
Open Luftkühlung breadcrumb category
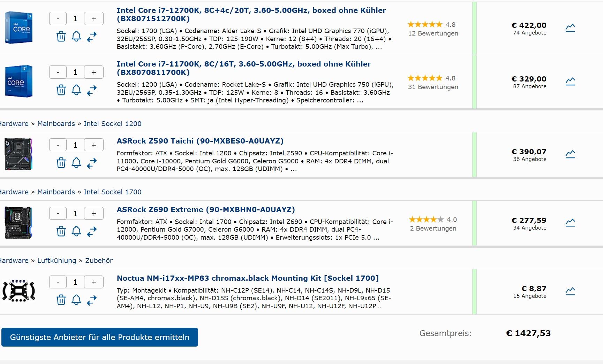(56, 261)
